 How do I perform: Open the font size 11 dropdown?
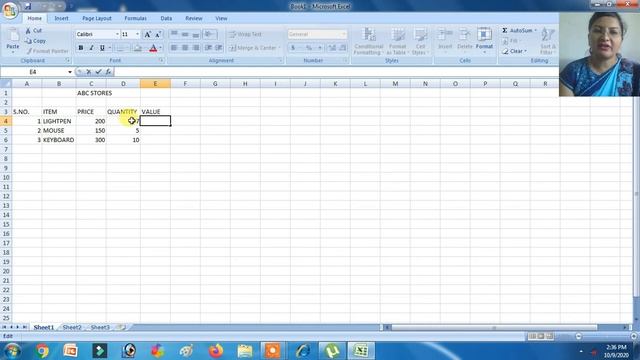pos(137,34)
